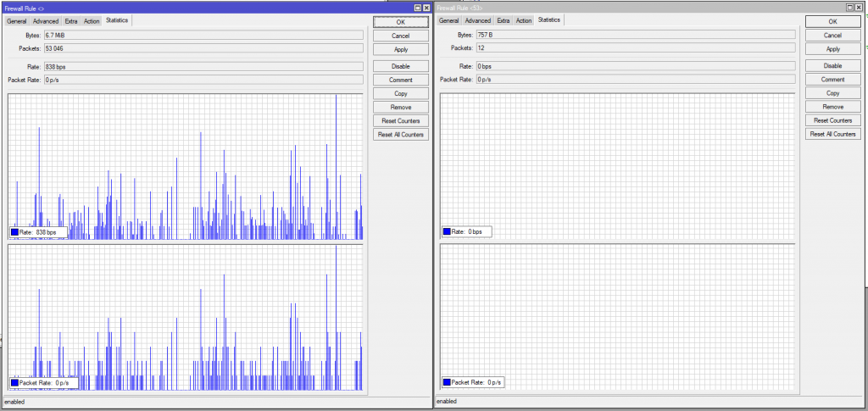The image size is (868, 411).
Task: Click blue Packet Rate legend swatch in <53> window
Action: pos(448,383)
